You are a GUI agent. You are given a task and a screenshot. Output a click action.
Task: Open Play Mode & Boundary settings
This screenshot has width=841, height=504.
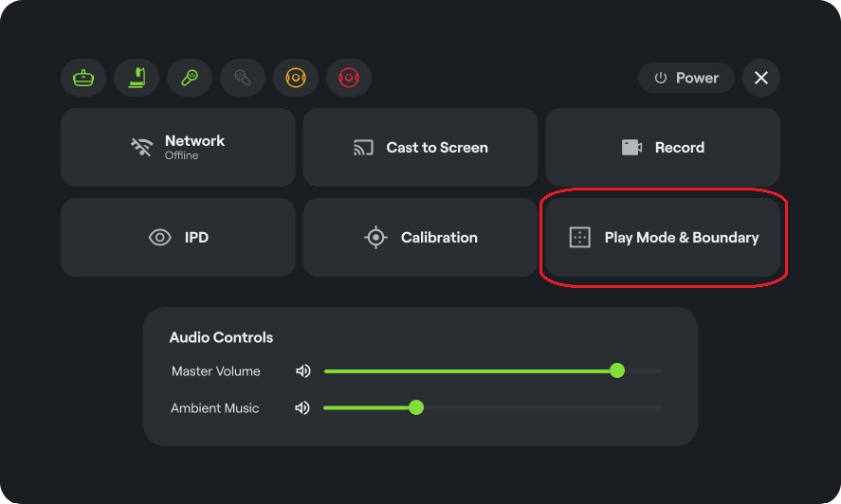(x=663, y=238)
